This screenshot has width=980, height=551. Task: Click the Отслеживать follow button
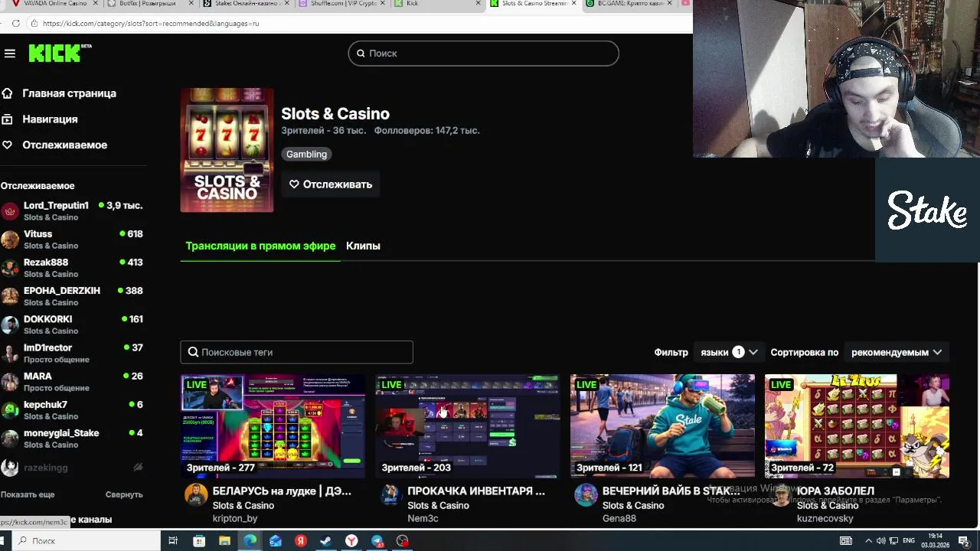pos(330,184)
